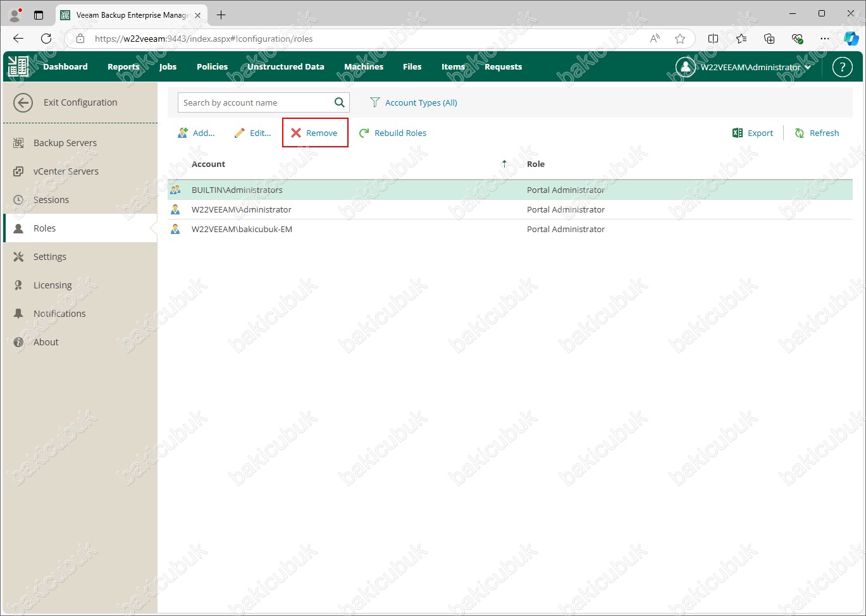Open the browser tab actions menu icon
The image size is (866, 616).
pyautogui.click(x=39, y=15)
